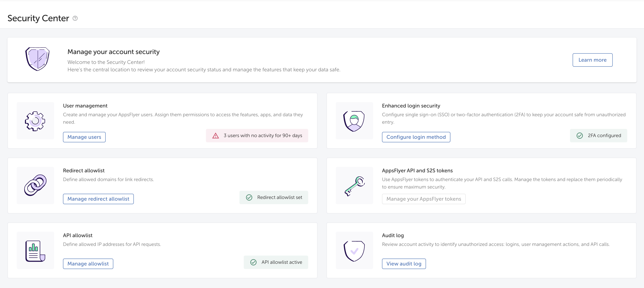Click the help icon beside Security Center
The height and width of the screenshot is (288, 644).
point(75,18)
